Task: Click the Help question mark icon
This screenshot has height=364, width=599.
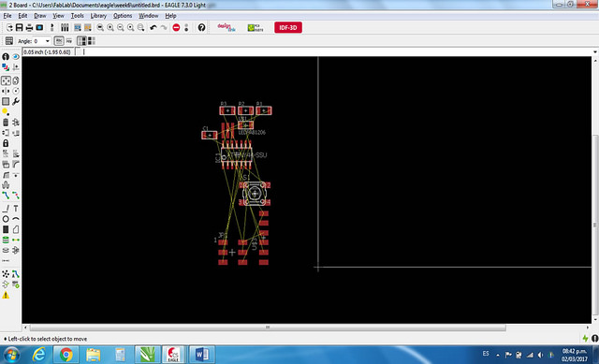Action: click(201, 27)
